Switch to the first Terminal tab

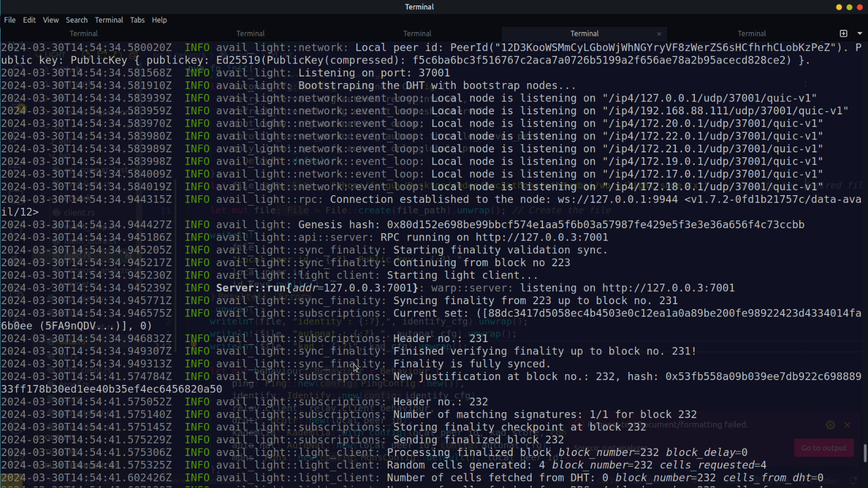(84, 34)
